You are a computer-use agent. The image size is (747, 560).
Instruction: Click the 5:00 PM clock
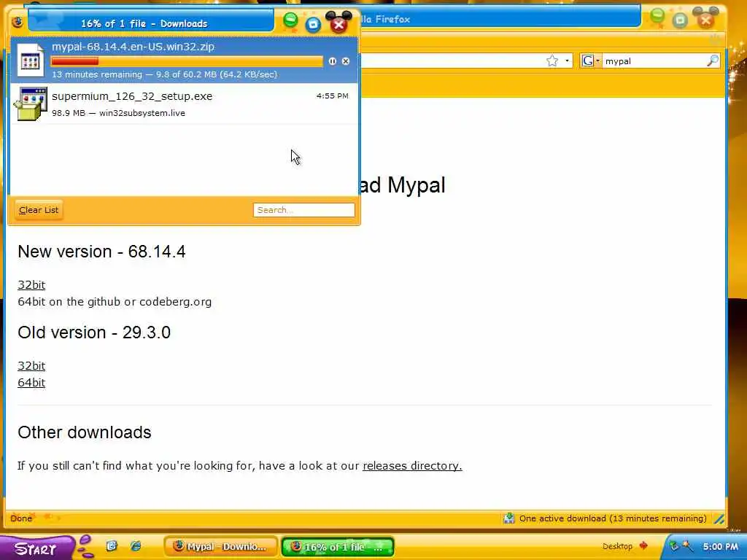720,547
